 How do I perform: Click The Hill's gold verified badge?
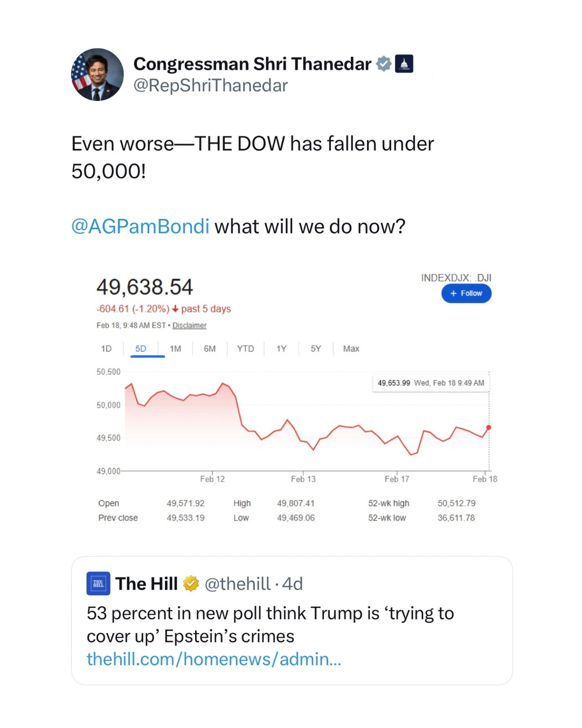tap(191, 583)
